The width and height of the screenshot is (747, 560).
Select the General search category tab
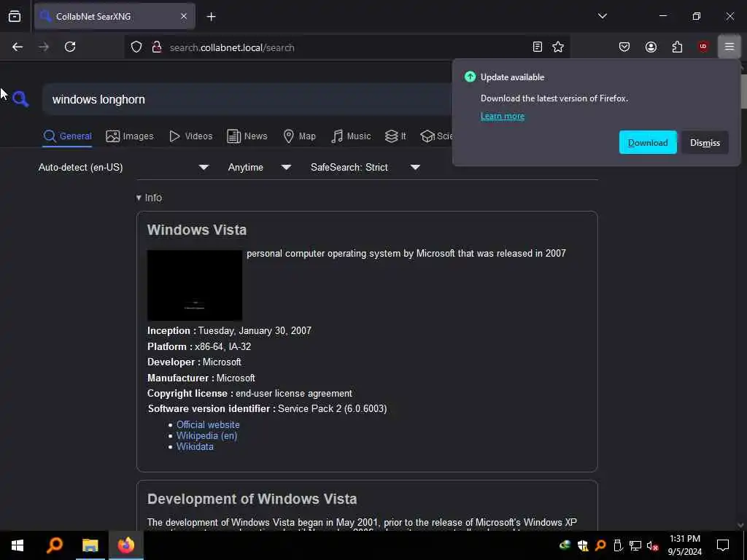click(67, 136)
